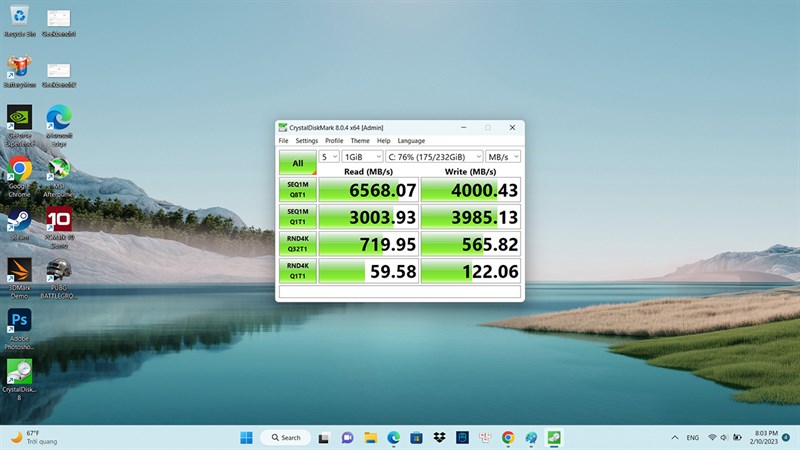The image size is (800, 450).
Task: Open the MB/s unit dropdown
Action: (502, 157)
